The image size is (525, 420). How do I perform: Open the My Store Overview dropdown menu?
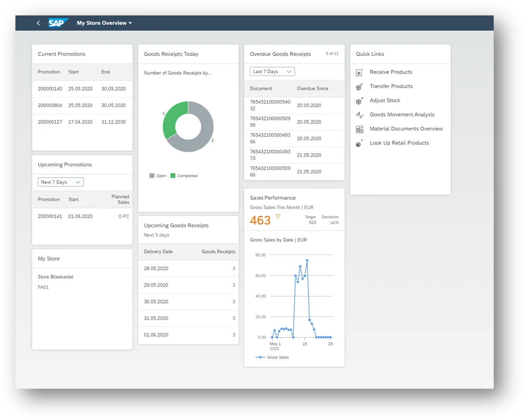(104, 23)
